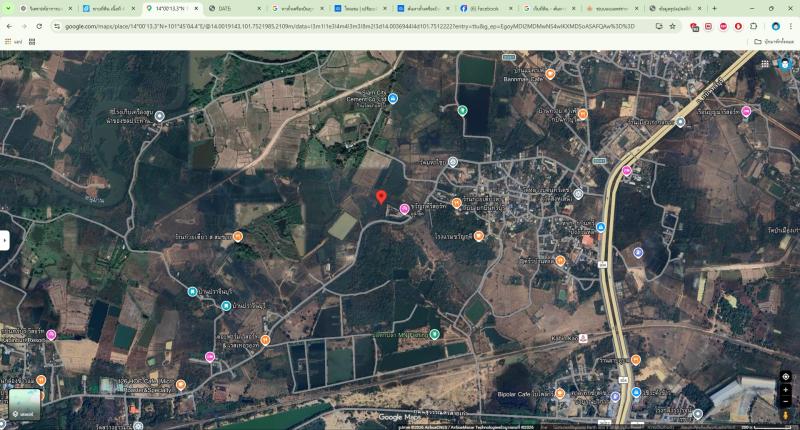Bookmark this page with the star icon
The image size is (800, 430).
click(672, 26)
